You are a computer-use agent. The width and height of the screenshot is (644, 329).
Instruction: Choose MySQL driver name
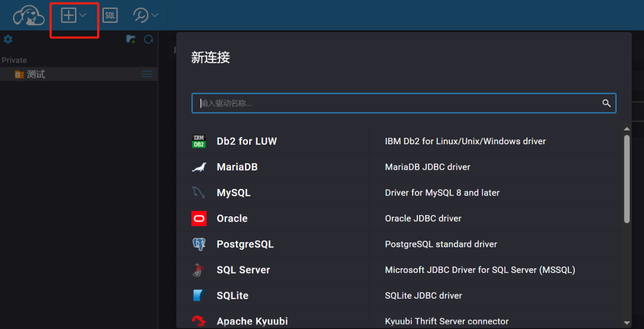tap(233, 193)
